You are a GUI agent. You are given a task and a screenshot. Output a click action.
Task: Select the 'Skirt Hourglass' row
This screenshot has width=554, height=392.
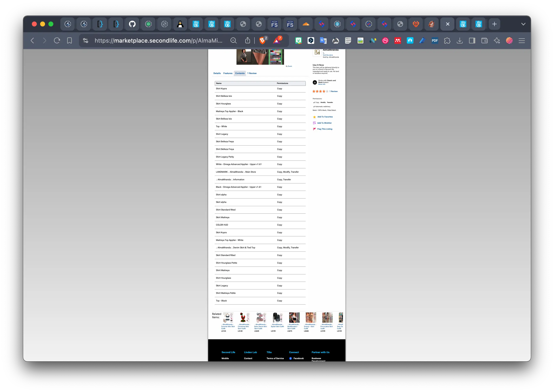coord(260,104)
